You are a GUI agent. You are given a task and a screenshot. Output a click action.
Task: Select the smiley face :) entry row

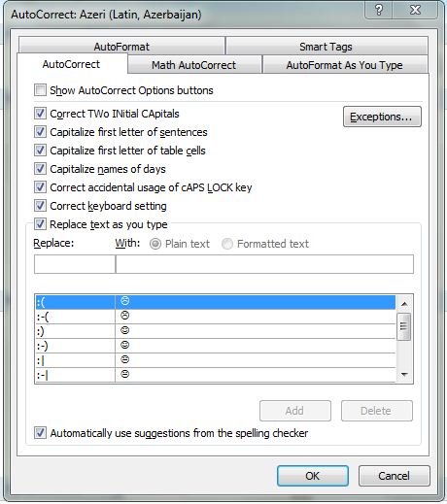[x=215, y=331]
